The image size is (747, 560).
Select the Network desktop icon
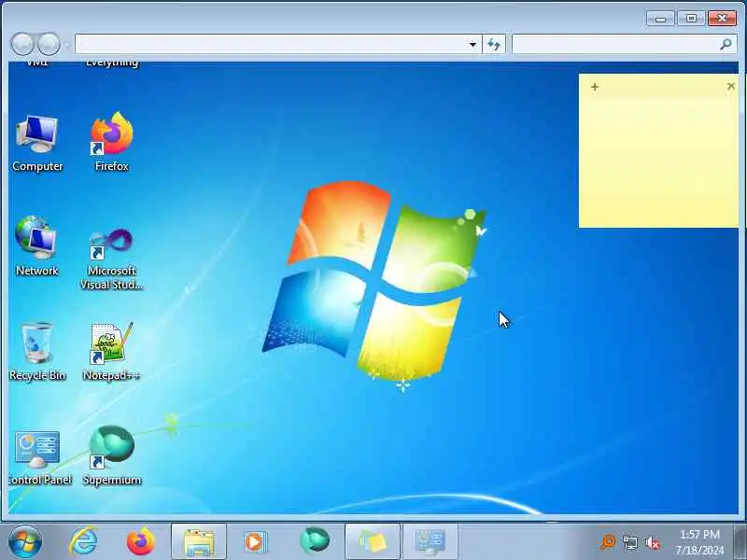[x=36, y=245]
